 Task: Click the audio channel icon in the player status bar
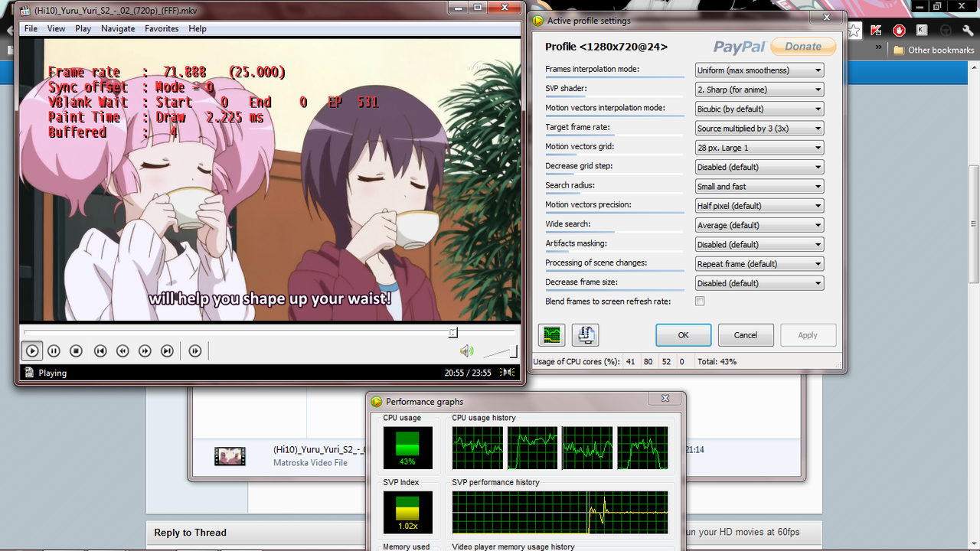(x=508, y=373)
